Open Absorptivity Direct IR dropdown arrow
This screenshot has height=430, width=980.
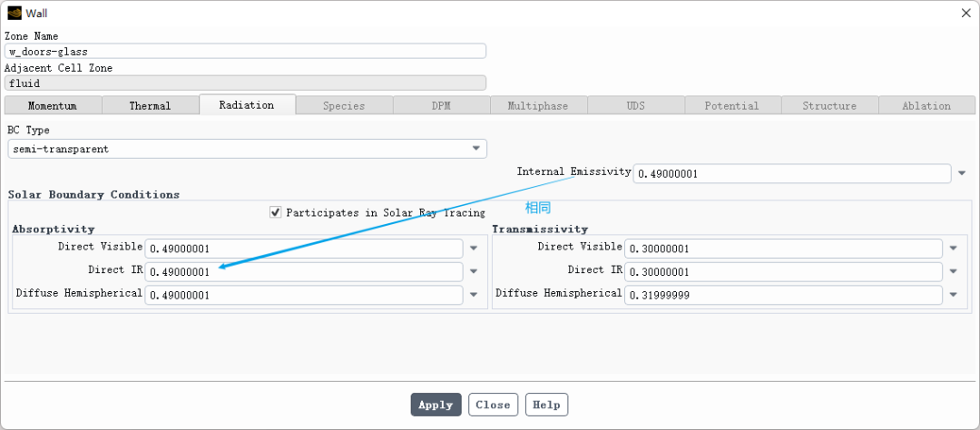[474, 271]
